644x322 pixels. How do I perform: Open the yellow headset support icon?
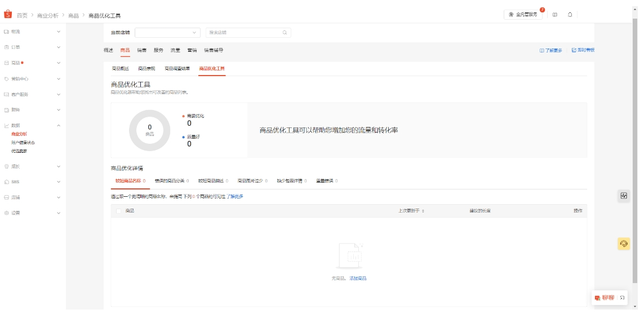point(624,244)
